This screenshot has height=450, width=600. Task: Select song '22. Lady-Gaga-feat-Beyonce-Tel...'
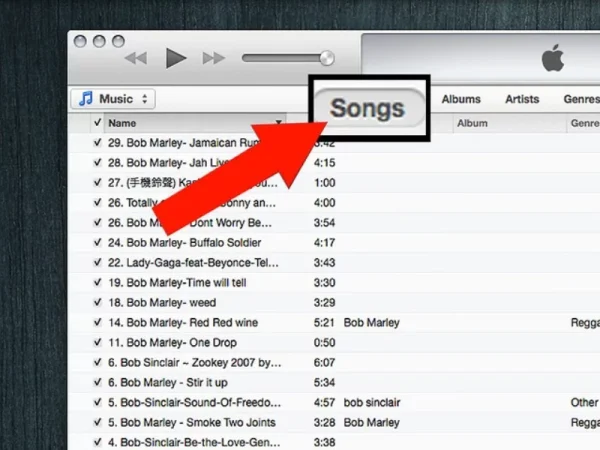pyautogui.click(x=193, y=263)
